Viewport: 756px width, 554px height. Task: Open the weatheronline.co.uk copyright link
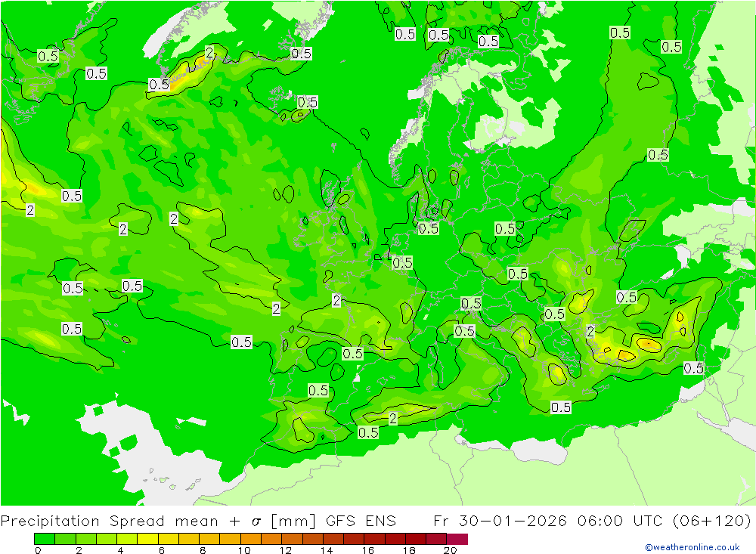[x=692, y=546]
